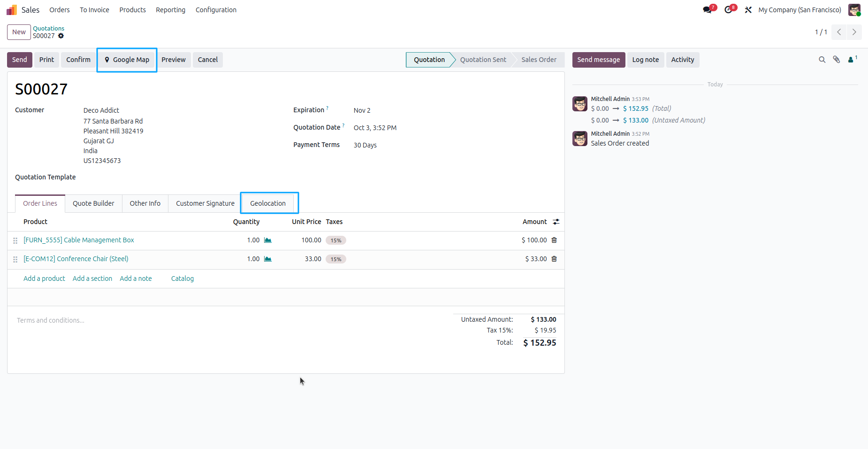Open the Reporting menu
This screenshot has width=868, height=449.
point(171,10)
